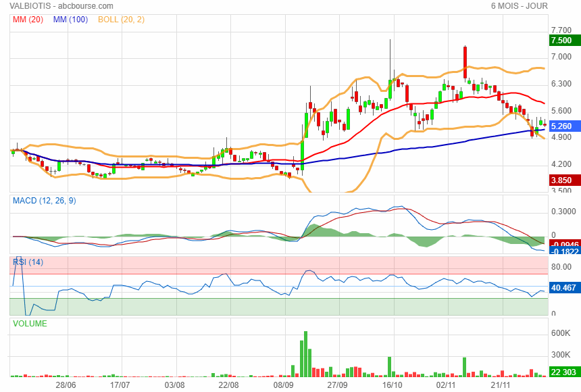The height and width of the screenshot is (392, 581).
Task: Click the 03/08 date label
Action: point(174,385)
